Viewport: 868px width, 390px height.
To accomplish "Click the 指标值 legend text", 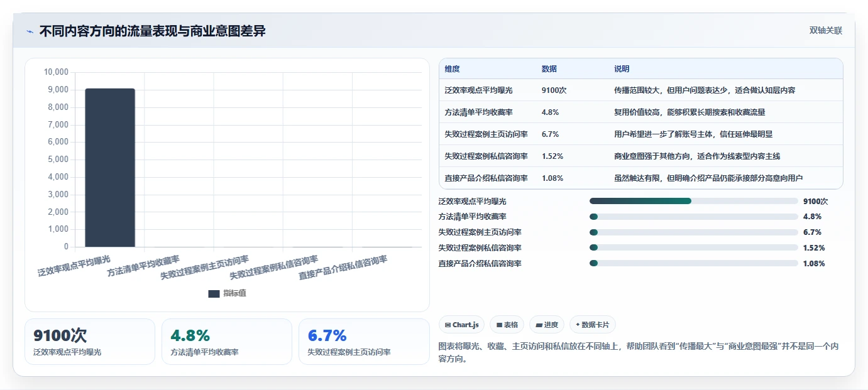I will coord(234,293).
